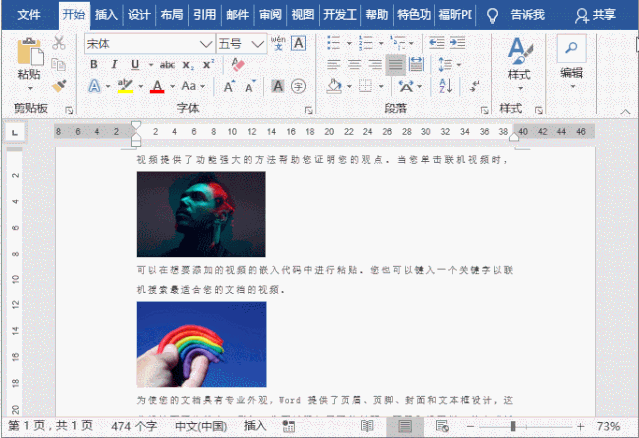Click the 插入 insert mode indicator
639x438 pixels.
coord(255,426)
